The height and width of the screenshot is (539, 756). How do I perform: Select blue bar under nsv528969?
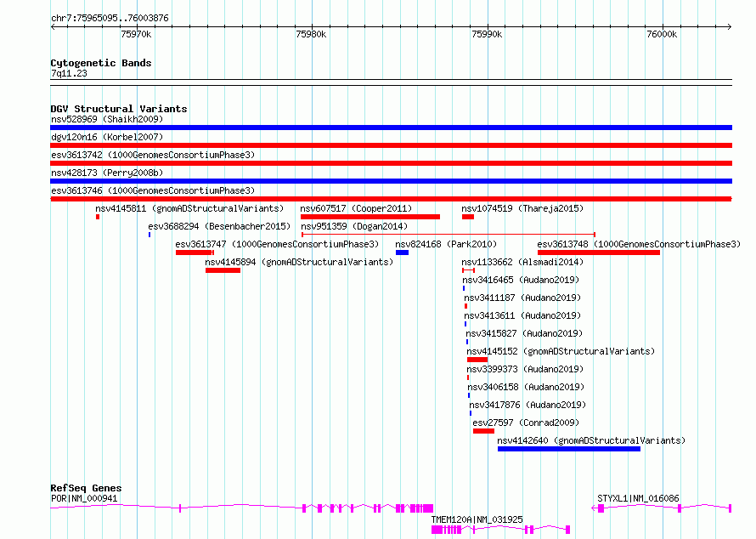coord(391,128)
